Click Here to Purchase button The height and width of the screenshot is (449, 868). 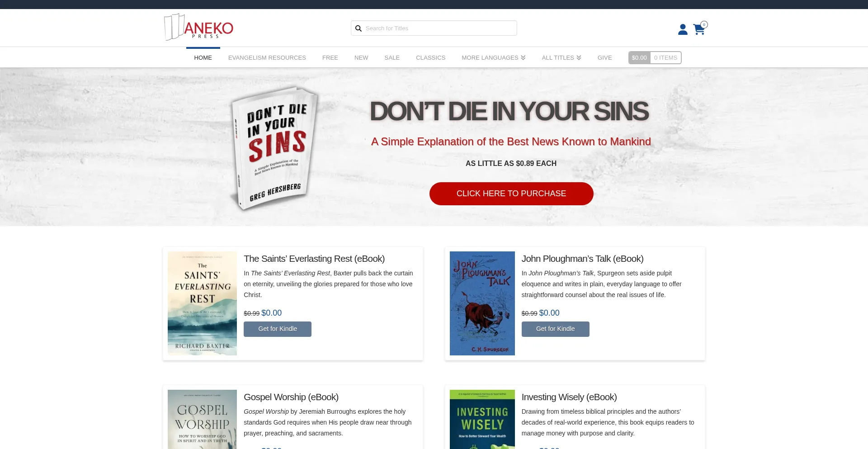tap(511, 194)
